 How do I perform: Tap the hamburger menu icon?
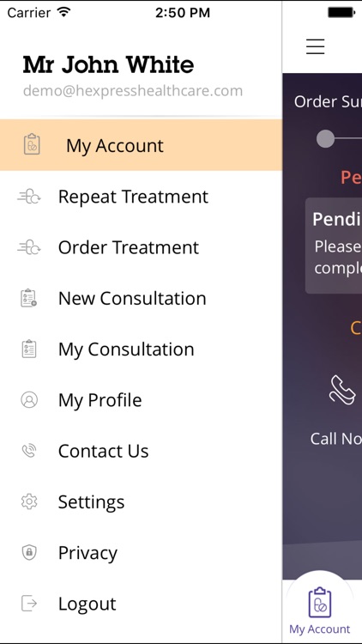coord(315,46)
